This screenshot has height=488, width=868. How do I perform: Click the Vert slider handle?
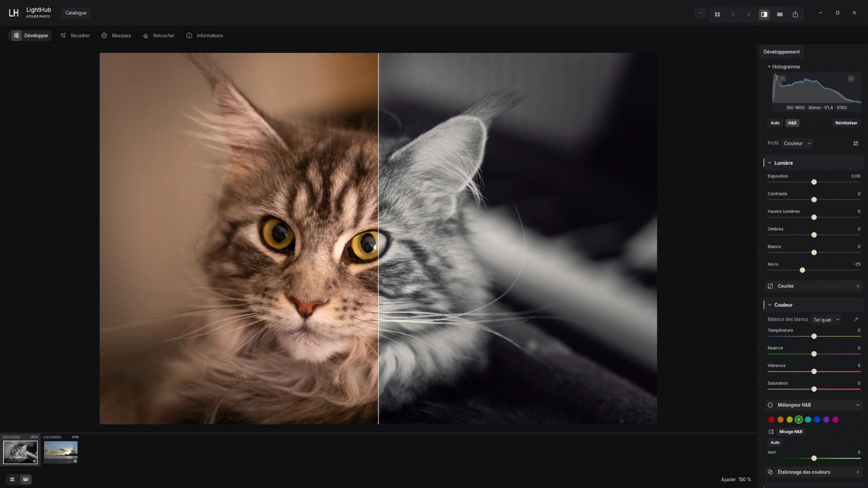coord(814,458)
